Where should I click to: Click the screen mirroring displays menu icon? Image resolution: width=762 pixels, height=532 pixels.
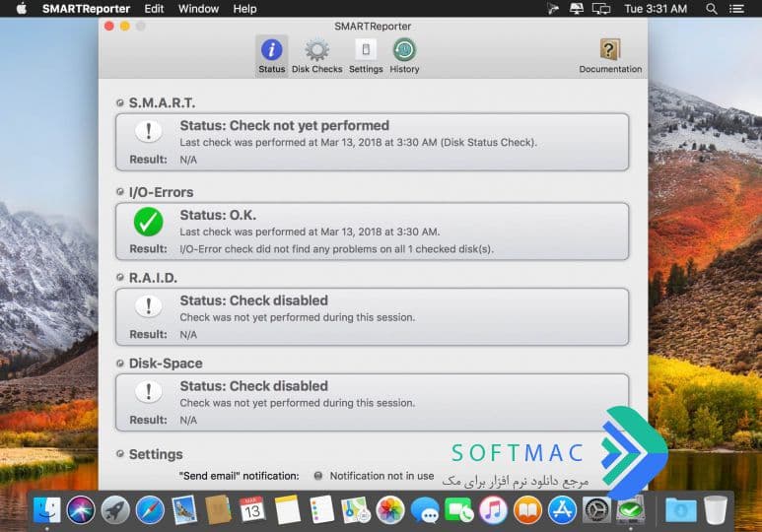coord(601,9)
